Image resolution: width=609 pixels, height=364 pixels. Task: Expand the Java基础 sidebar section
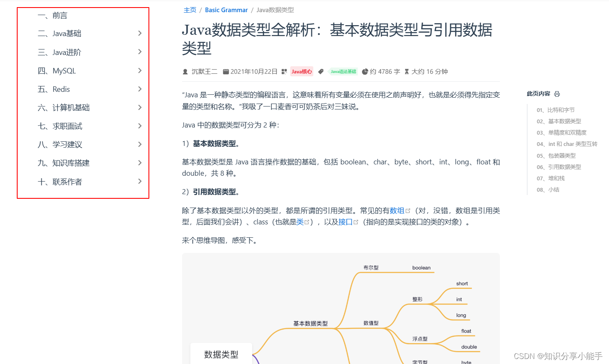[140, 33]
